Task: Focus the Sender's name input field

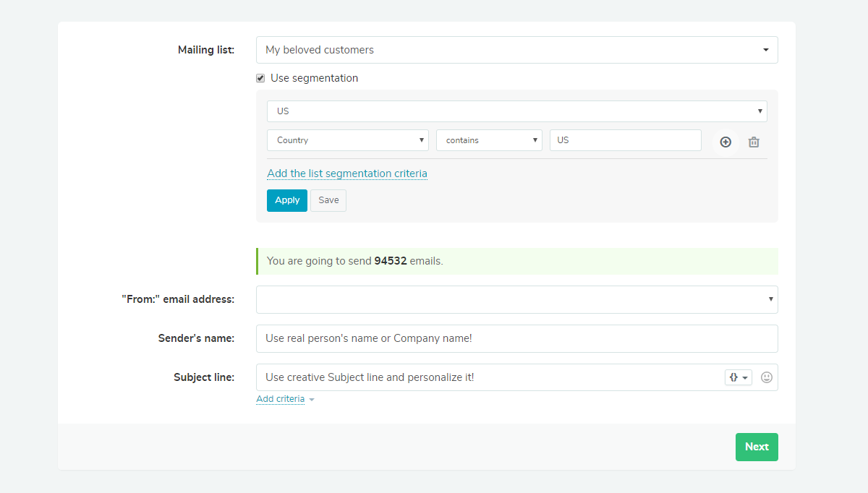Action: [x=516, y=338]
